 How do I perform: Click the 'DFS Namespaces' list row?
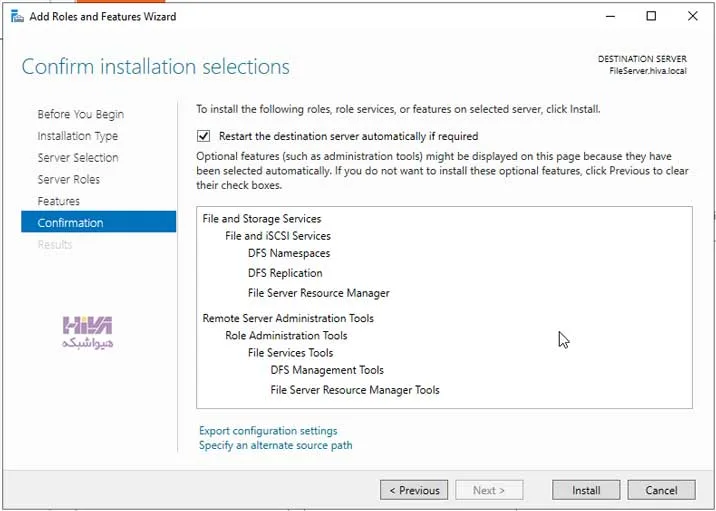pos(289,253)
